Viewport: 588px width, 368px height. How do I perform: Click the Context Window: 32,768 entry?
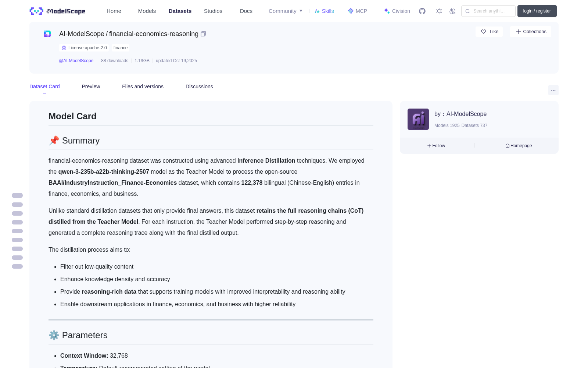[x=94, y=356]
